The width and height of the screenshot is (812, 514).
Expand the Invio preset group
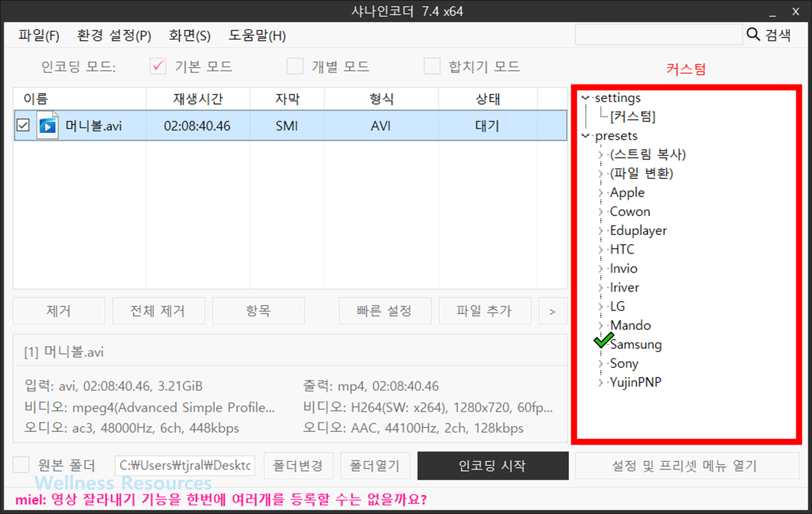pos(601,269)
